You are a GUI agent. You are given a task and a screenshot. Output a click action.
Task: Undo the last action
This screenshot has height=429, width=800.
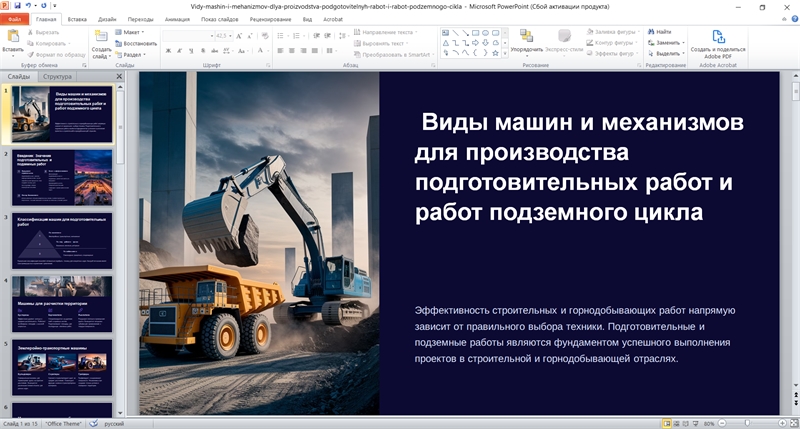click(29, 6)
